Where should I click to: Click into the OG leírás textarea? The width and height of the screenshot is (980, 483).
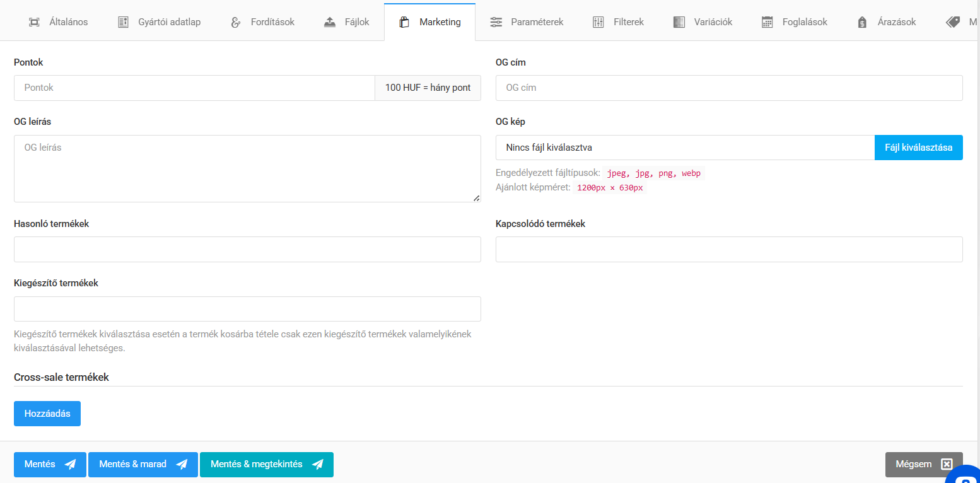click(247, 168)
